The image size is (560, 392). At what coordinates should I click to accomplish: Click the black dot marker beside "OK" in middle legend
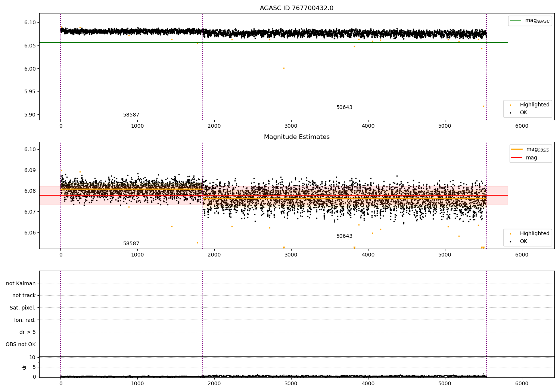(x=510, y=242)
